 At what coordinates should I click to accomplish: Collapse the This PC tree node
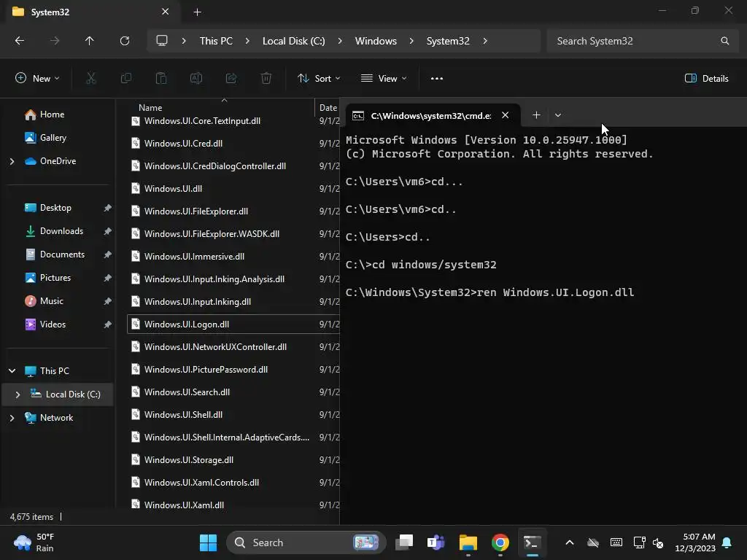pyautogui.click(x=12, y=370)
